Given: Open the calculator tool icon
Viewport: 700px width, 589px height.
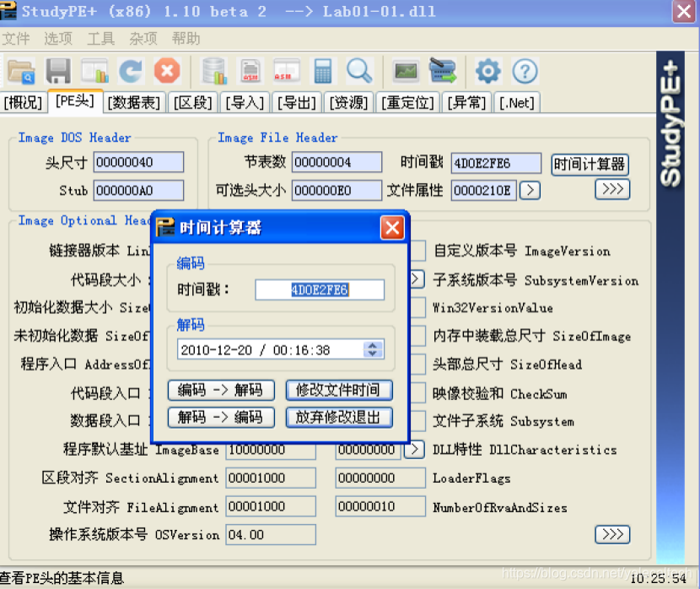Looking at the screenshot, I should click(x=323, y=72).
